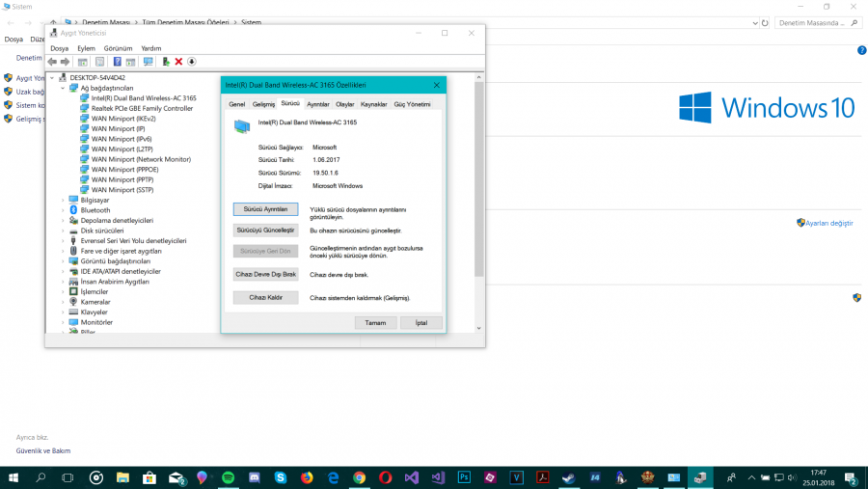This screenshot has height=489, width=868.
Task: Click the blue help icon in Device Manager toolbar
Action: pyautogui.click(x=118, y=62)
